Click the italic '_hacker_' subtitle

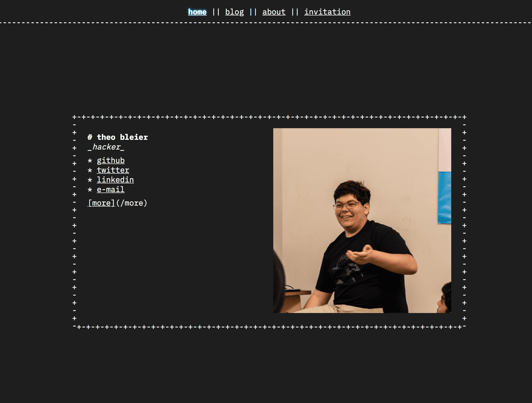[x=106, y=147]
